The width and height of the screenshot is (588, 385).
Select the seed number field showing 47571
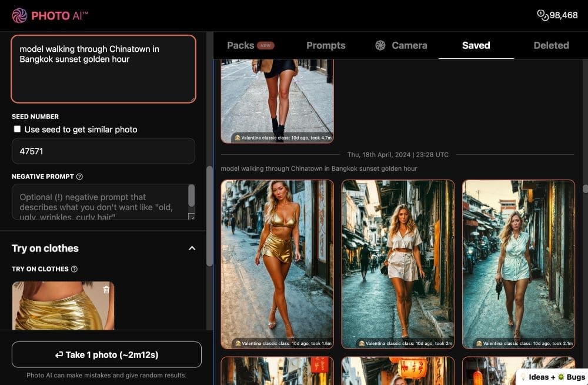coord(103,151)
